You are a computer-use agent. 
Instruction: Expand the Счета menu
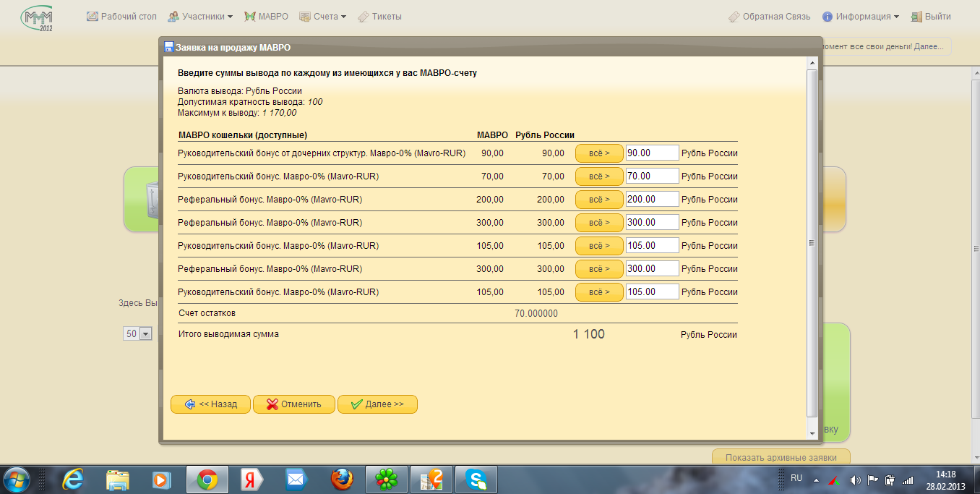click(x=322, y=17)
